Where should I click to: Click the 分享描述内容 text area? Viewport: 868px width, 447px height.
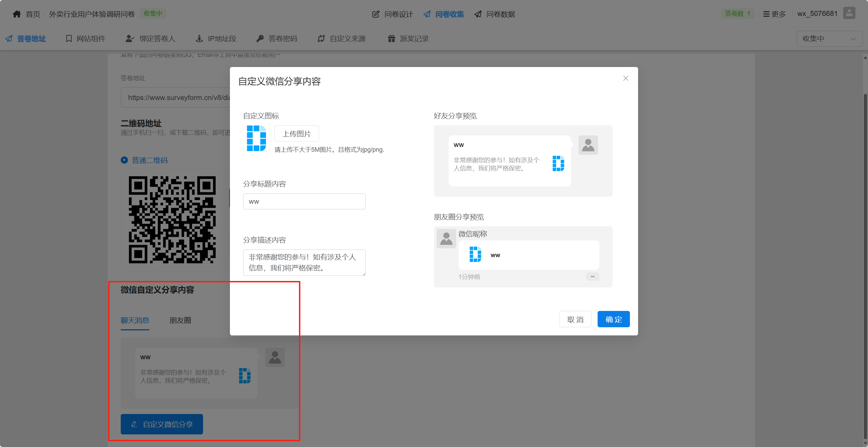click(x=304, y=262)
